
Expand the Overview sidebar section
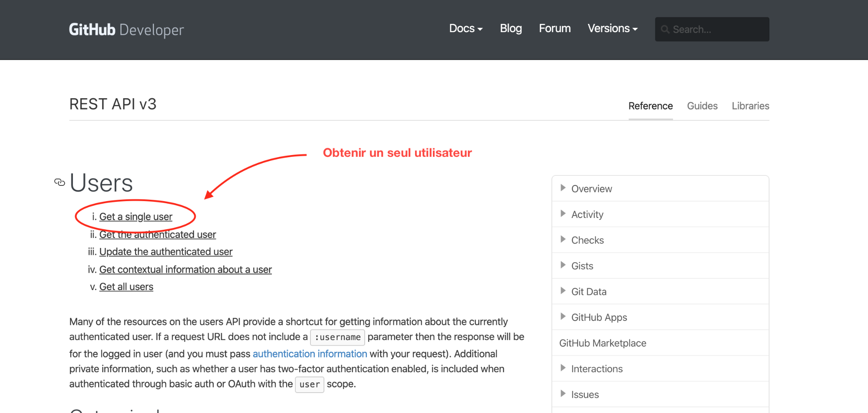pos(563,188)
